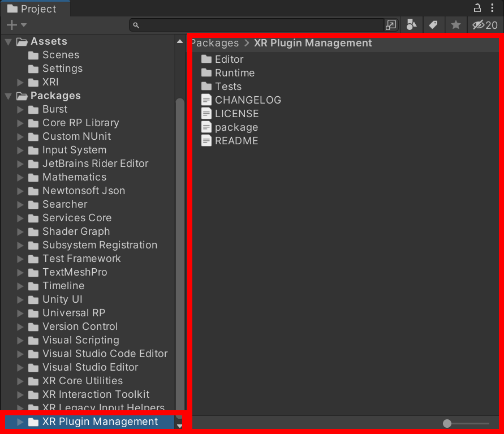
Task: Click the README file icon
Action: click(206, 140)
